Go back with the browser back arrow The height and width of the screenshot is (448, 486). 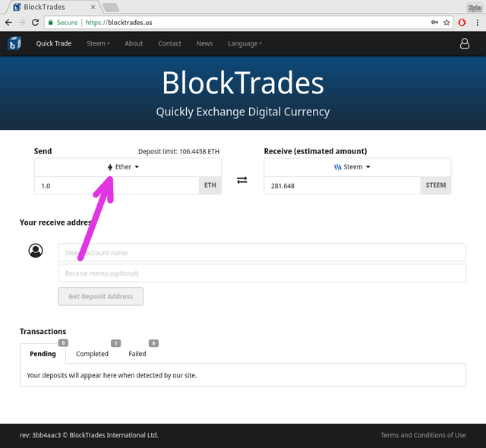[8, 22]
